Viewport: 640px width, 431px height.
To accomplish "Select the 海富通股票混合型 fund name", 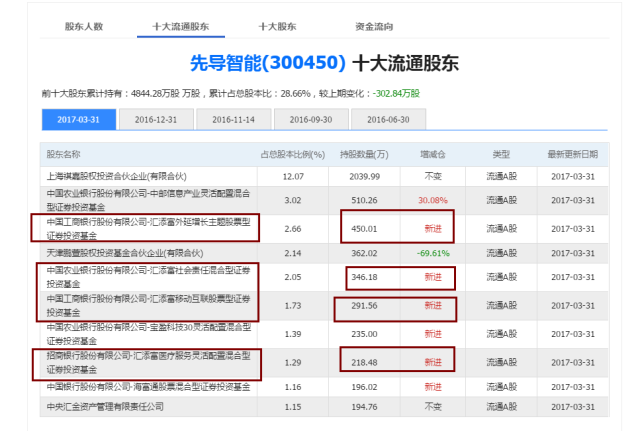I will coord(148,387).
